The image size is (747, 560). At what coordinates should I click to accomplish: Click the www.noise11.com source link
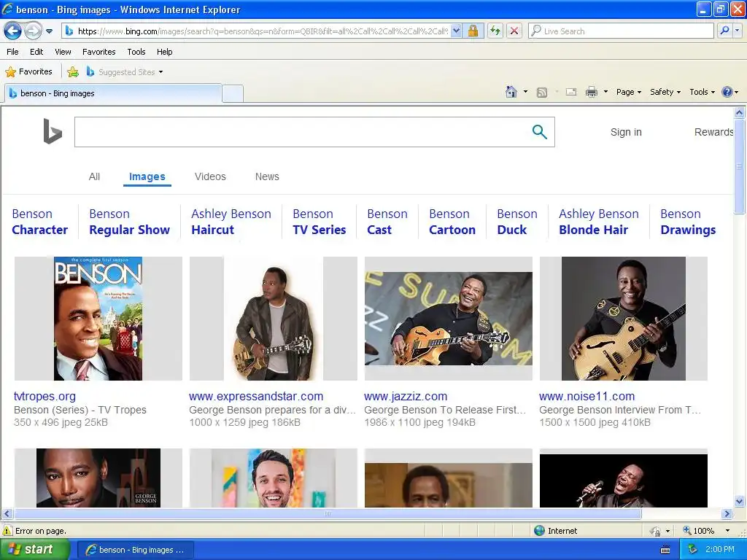click(587, 396)
